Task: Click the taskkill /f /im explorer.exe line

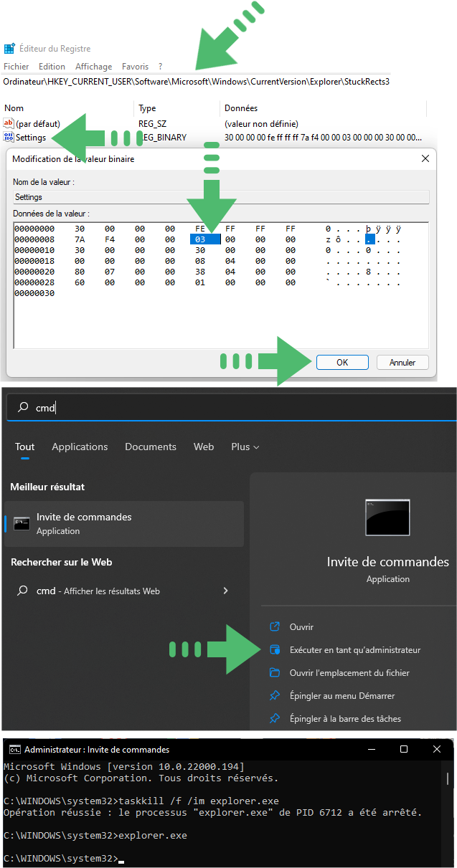Action: tap(141, 801)
